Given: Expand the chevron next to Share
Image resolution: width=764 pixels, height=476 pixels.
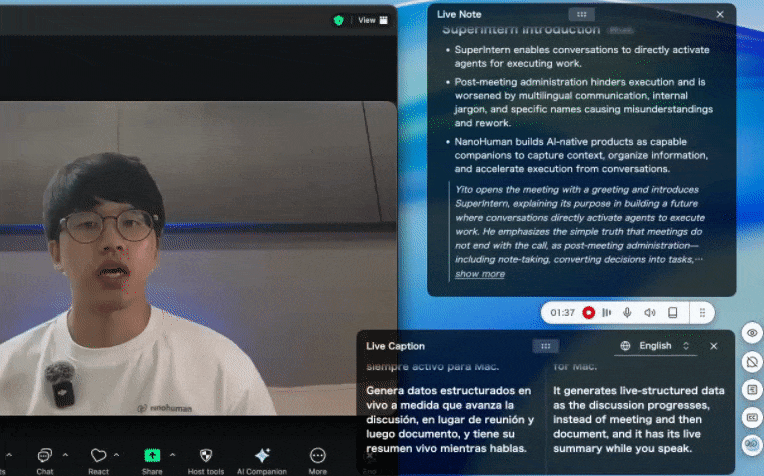Looking at the screenshot, I should [x=171, y=455].
